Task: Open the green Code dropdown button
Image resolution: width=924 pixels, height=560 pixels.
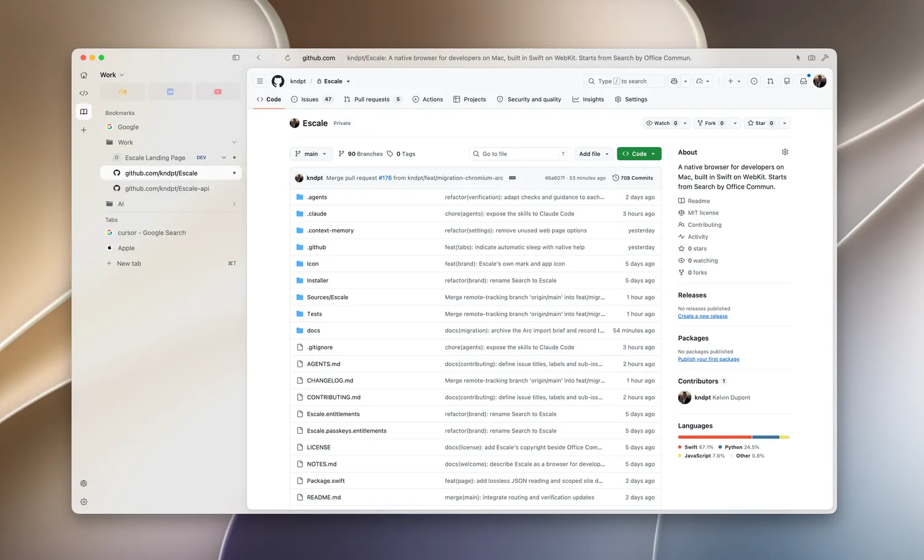Action: [639, 154]
